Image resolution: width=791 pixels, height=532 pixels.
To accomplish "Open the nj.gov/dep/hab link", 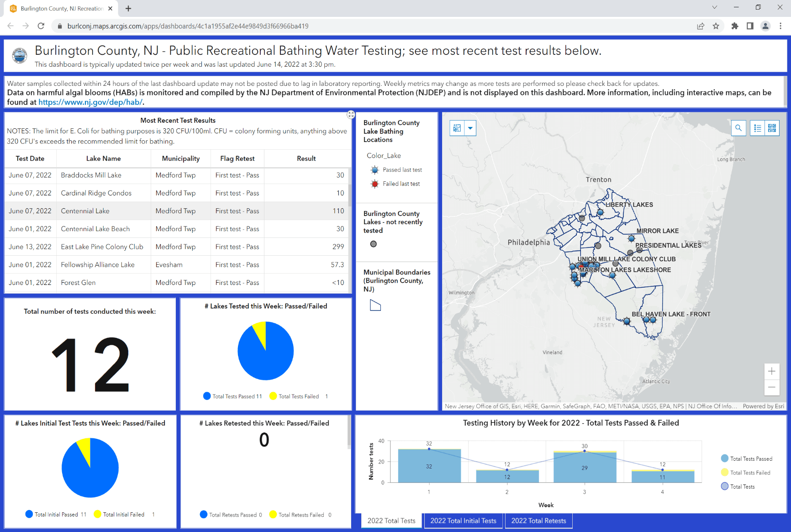I will point(90,102).
